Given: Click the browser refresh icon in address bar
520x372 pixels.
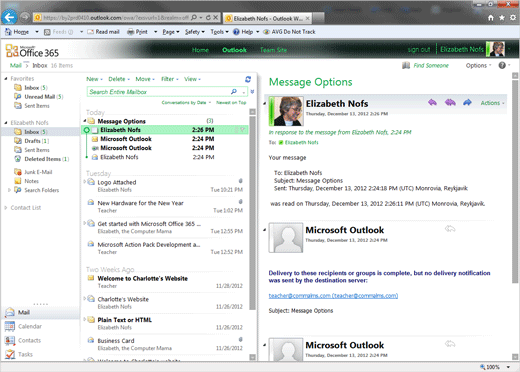Looking at the screenshot, I should pos(208,17).
